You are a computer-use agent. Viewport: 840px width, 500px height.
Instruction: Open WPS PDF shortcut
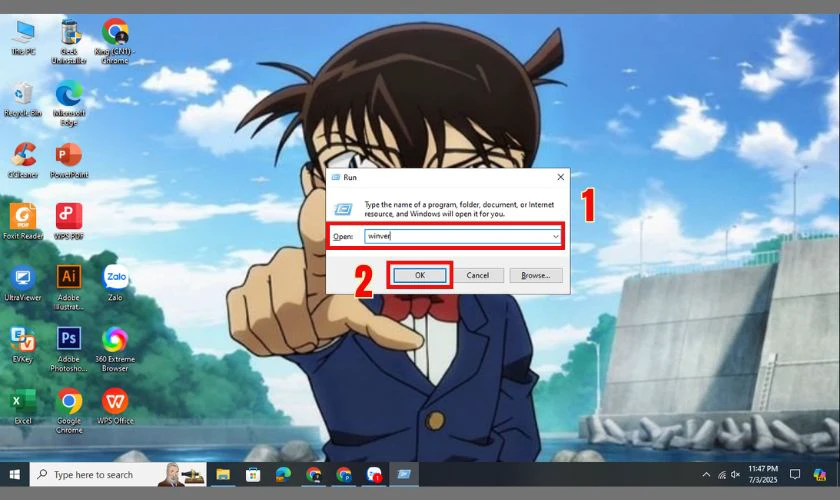tap(69, 221)
